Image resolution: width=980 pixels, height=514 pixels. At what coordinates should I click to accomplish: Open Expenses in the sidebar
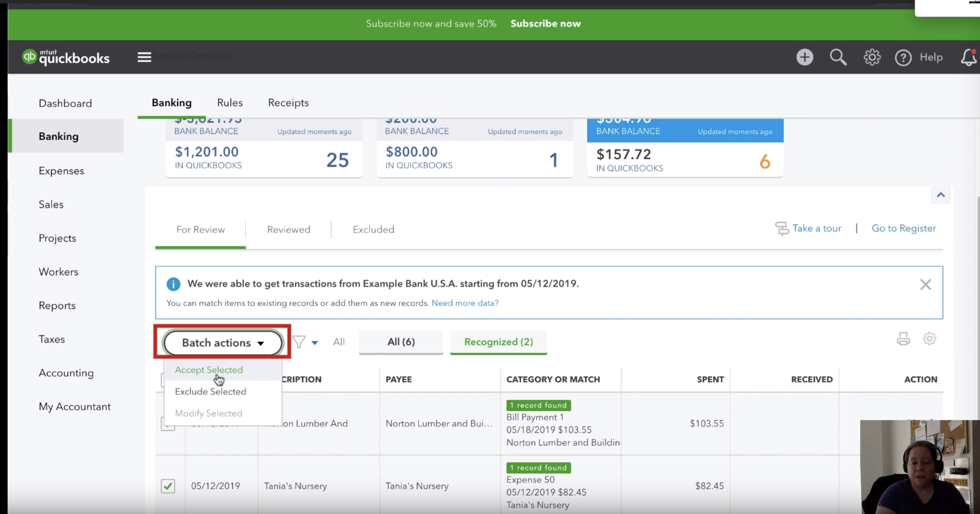click(61, 171)
